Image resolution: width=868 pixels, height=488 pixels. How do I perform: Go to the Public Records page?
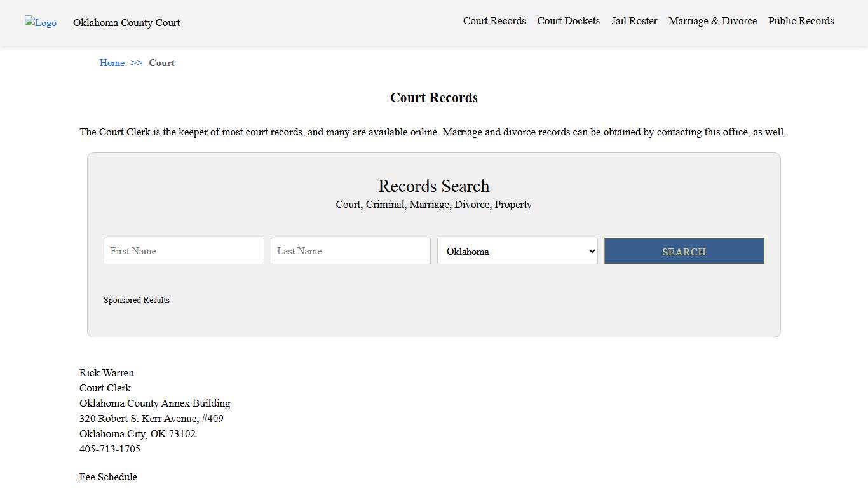[801, 21]
